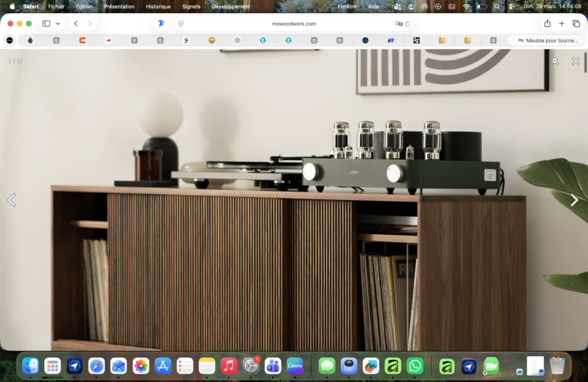The image size is (588, 382).
Task: Close the image gallery lightbox
Action: [x=575, y=61]
